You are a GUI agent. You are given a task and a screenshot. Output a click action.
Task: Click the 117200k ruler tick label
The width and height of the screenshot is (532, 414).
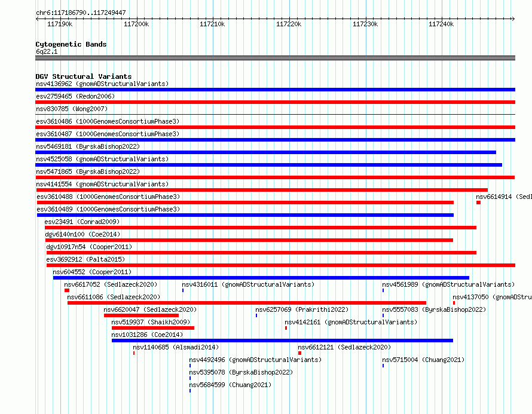click(136, 24)
